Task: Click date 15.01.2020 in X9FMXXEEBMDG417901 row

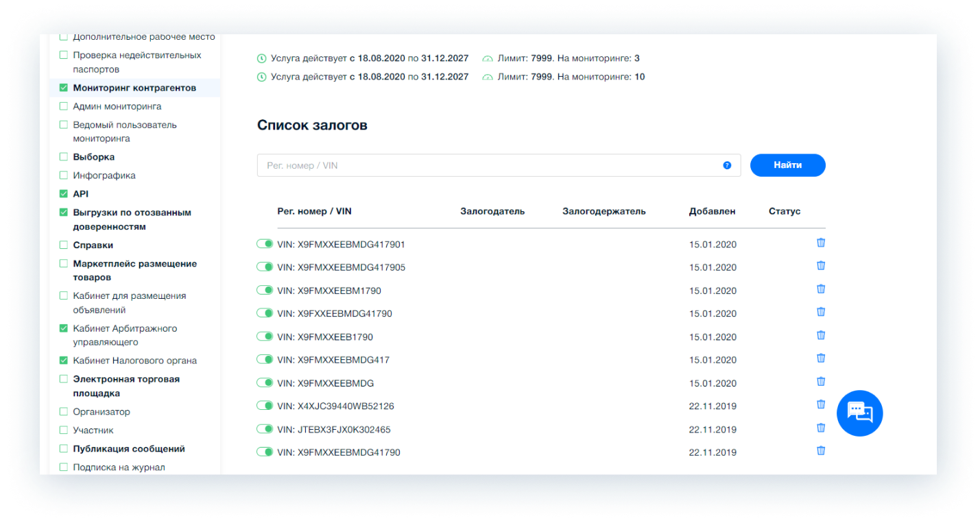Action: 713,245
